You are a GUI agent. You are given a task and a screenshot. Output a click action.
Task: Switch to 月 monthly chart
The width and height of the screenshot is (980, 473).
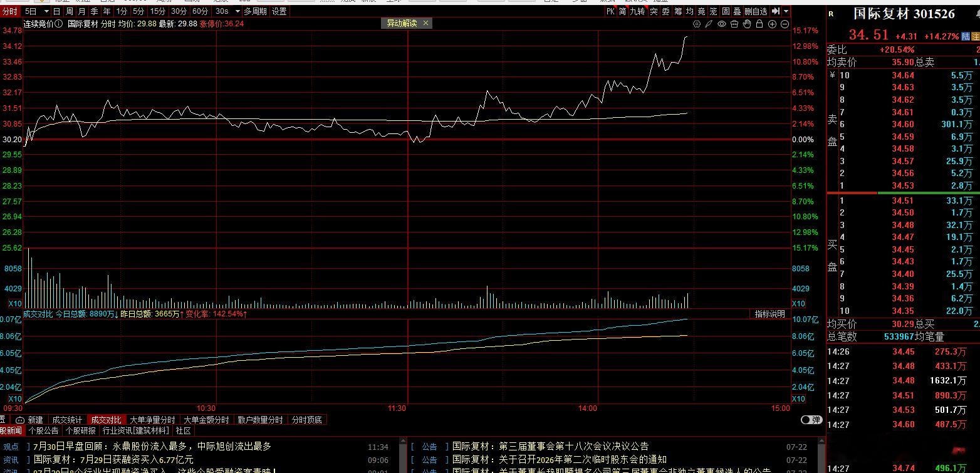coord(82,11)
